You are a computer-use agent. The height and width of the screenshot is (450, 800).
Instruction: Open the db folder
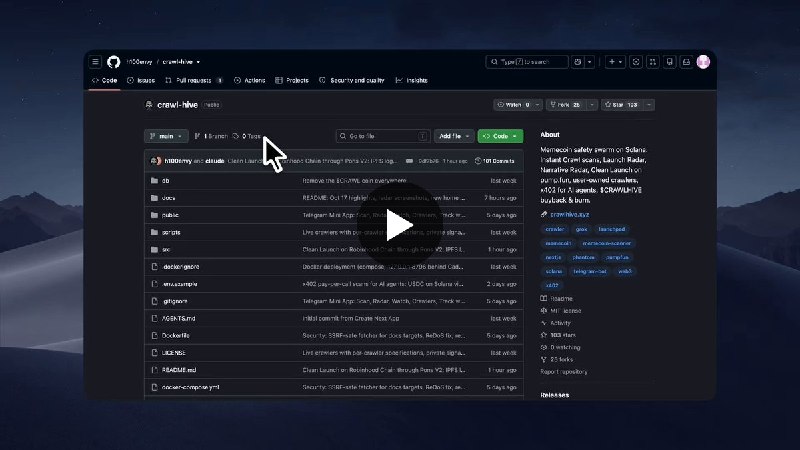tap(165, 181)
